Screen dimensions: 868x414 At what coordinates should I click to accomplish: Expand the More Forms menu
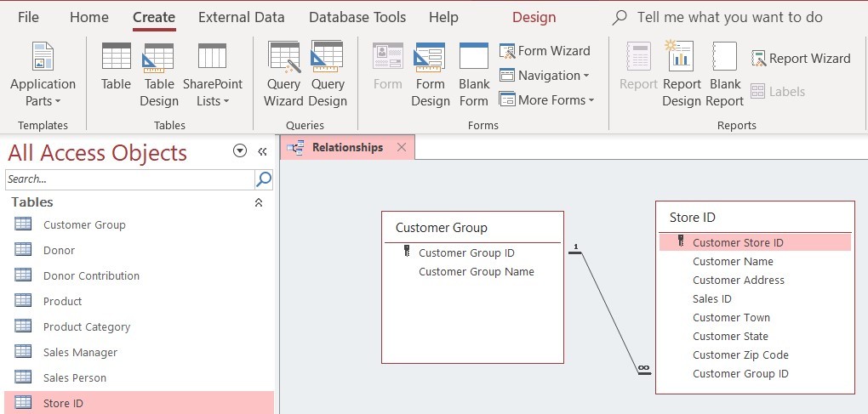(546, 100)
